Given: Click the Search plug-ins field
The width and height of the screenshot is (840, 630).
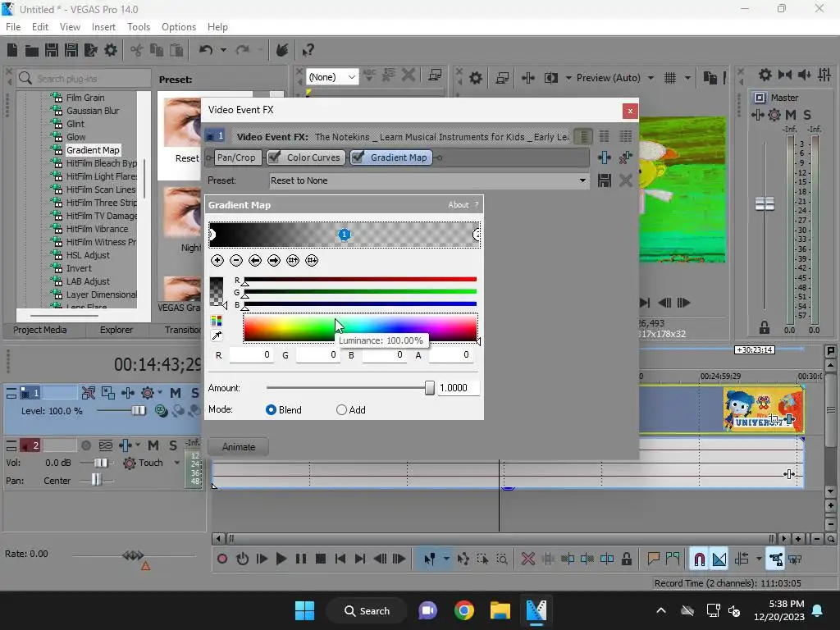Looking at the screenshot, I should (84, 79).
